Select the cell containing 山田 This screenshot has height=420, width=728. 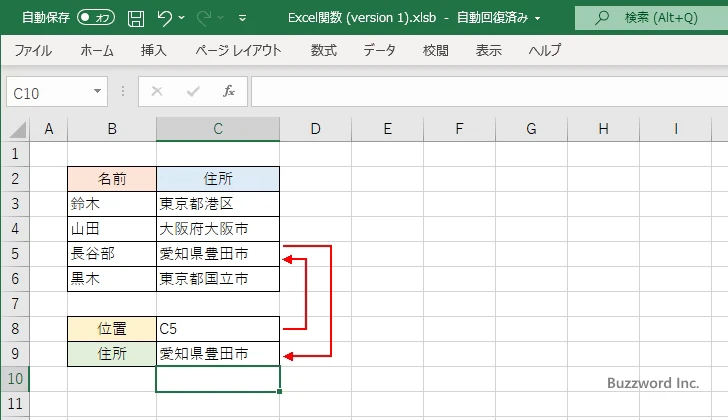coord(112,229)
